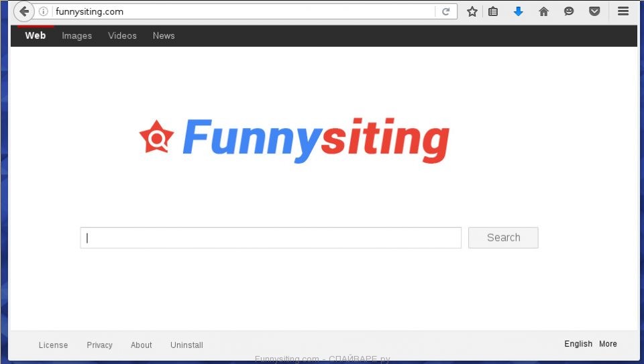Click the browser back arrow button

coord(23,11)
